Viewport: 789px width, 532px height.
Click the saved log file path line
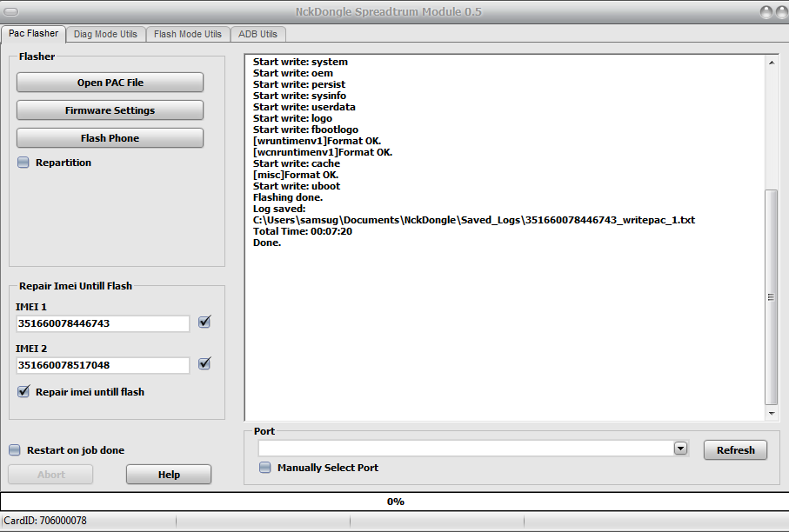473,220
